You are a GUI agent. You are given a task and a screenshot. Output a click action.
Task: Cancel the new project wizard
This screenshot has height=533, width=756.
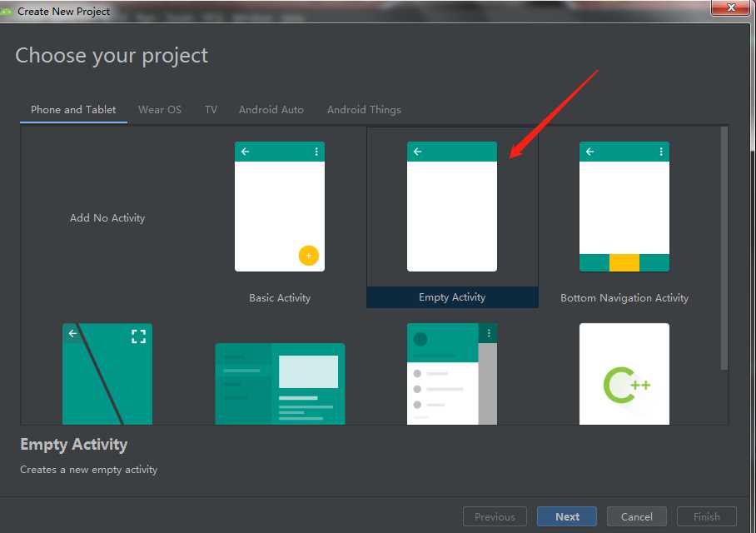click(636, 516)
